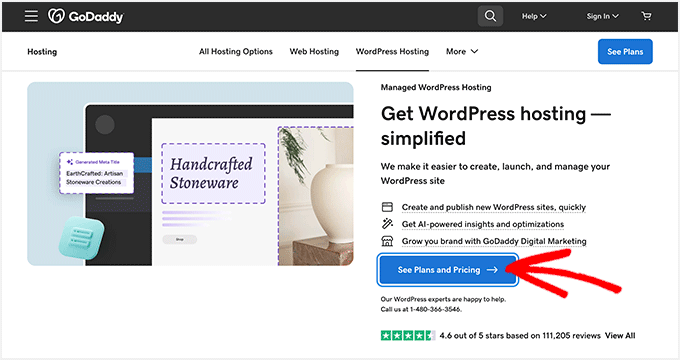Click View All reviews link
This screenshot has width=680, height=360.
click(620, 335)
